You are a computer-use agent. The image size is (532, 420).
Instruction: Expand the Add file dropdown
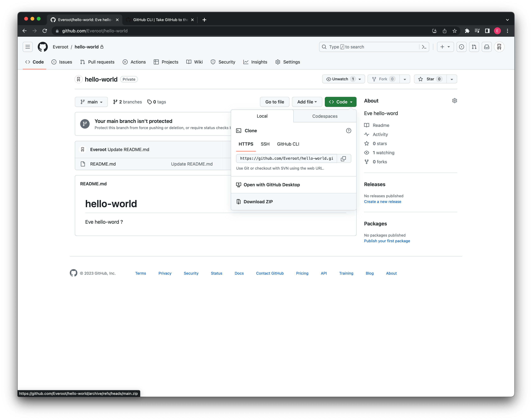tap(307, 102)
